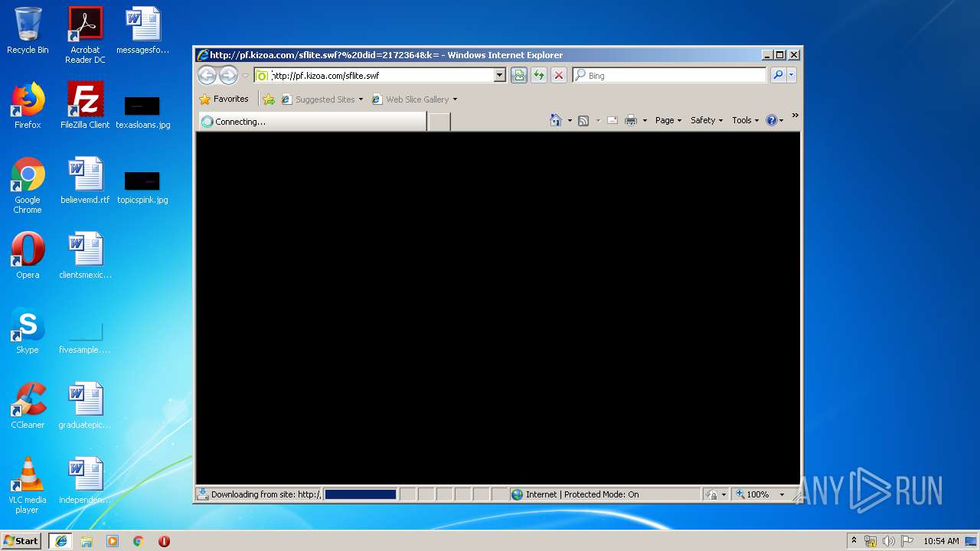
Task: Open the Opera desktop shortcut
Action: [x=28, y=256]
